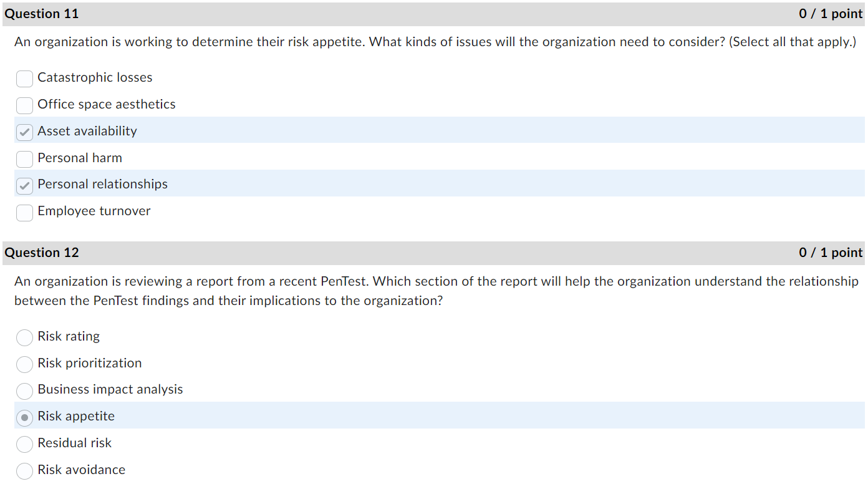Check the Catastrophic losses checkbox
Image resolution: width=868 pixels, height=499 pixels.
pos(24,79)
